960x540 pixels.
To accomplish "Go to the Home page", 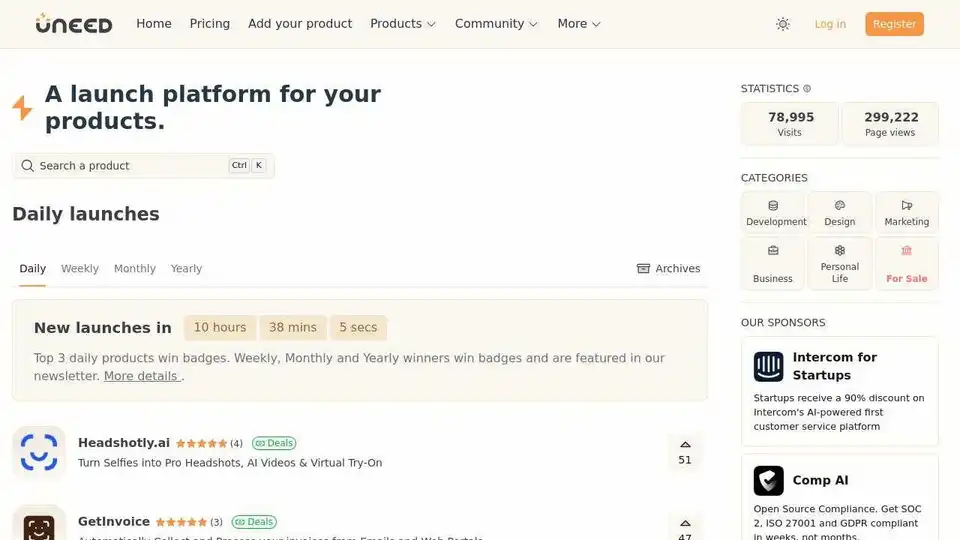I will click(x=154, y=24).
